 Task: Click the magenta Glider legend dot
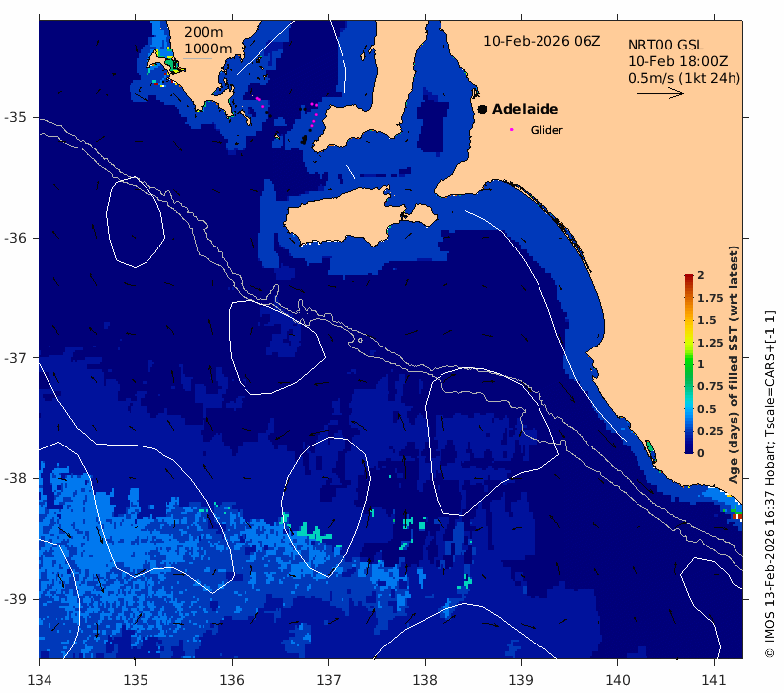point(511,129)
